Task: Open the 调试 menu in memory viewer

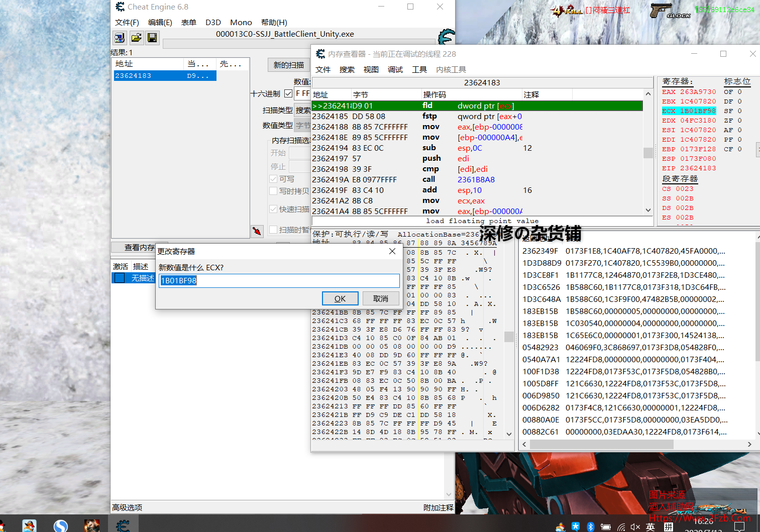Action: pos(395,69)
